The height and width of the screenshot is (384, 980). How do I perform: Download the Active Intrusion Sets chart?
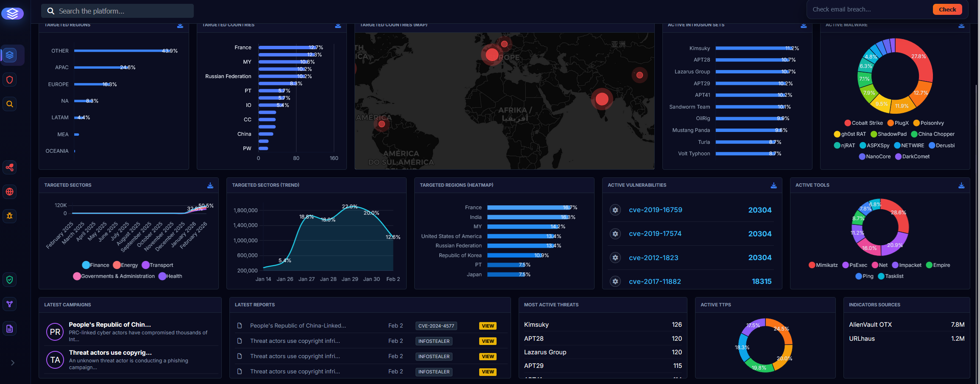click(804, 25)
